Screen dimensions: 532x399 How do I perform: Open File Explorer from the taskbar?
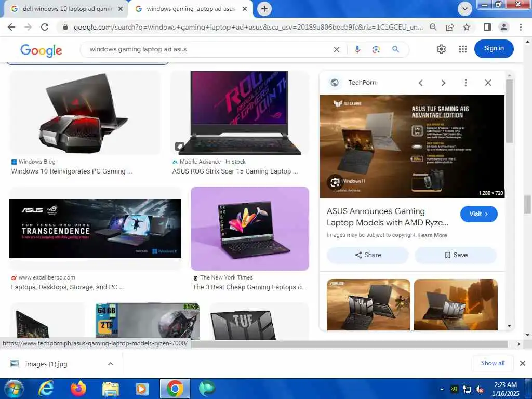111,389
